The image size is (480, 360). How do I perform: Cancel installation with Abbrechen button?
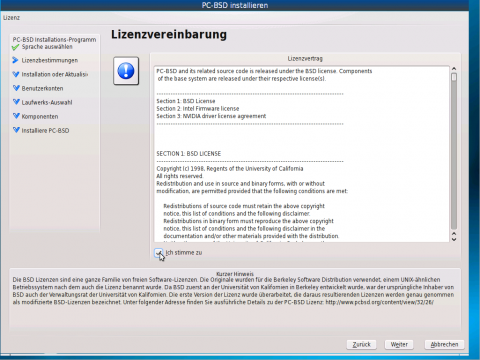pos(444,344)
